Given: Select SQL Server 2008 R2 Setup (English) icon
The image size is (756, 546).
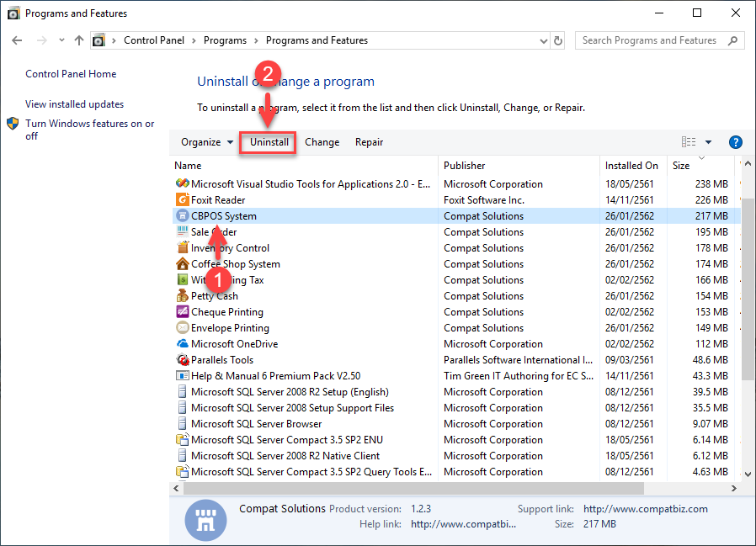Looking at the screenshot, I should 182,391.
